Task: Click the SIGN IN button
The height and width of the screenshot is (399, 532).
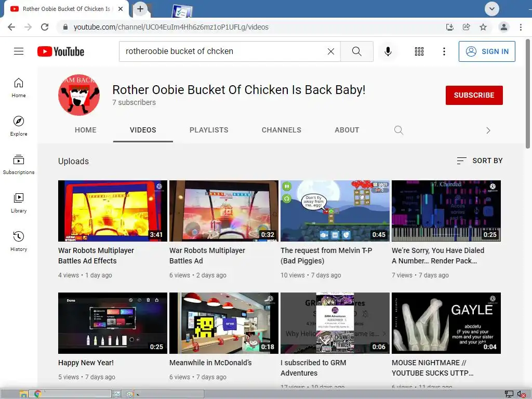Action: [487, 51]
